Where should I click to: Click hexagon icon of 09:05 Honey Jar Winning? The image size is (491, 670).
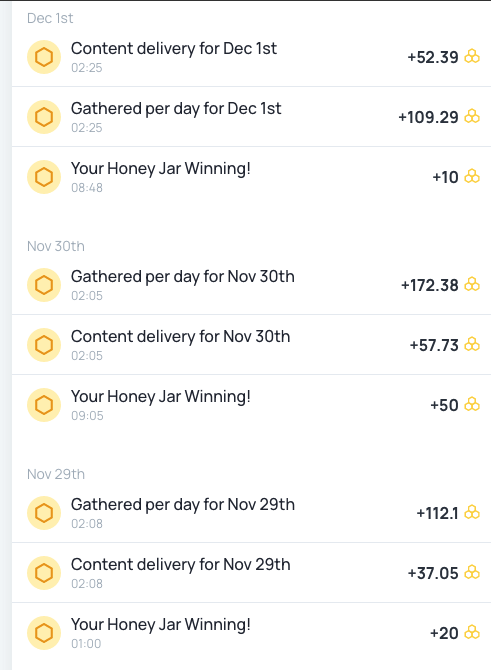44,405
